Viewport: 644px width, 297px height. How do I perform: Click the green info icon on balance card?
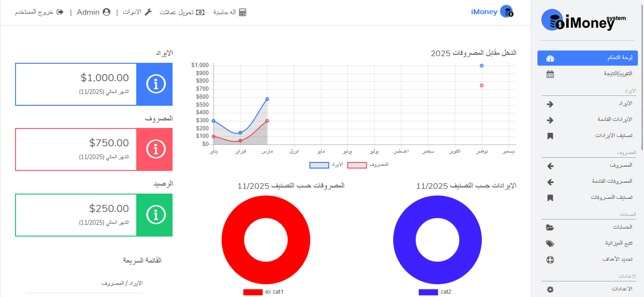pos(155,215)
